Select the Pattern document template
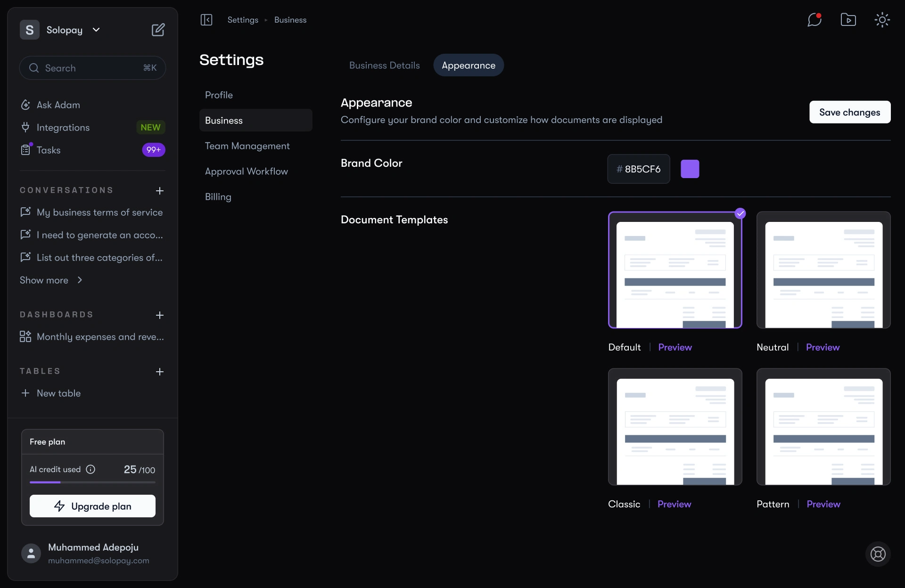The image size is (905, 588). [x=823, y=427]
